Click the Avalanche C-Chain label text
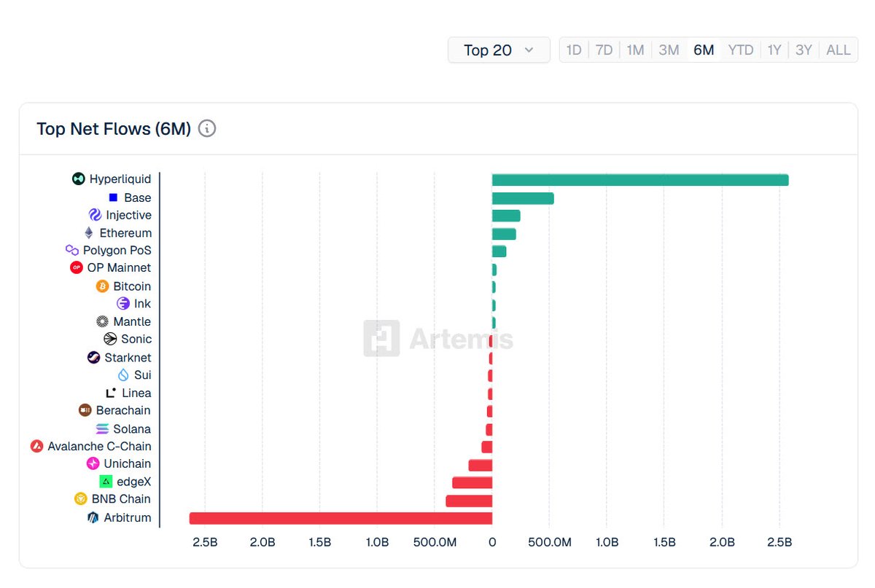Viewport: 875px width, 588px height. coord(100,446)
